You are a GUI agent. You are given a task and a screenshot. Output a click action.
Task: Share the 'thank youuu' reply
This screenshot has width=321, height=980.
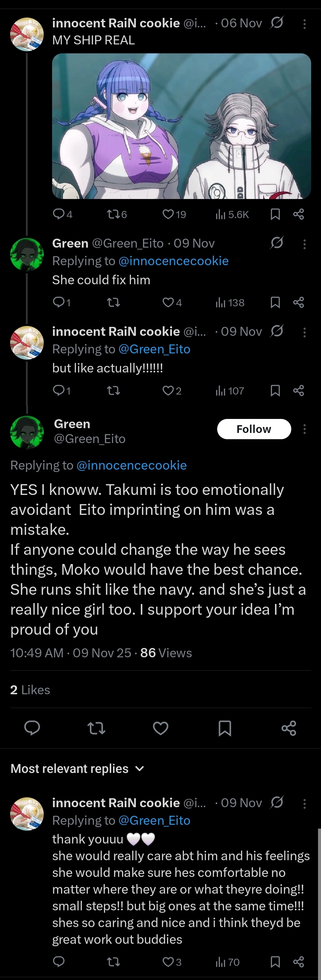point(299,962)
